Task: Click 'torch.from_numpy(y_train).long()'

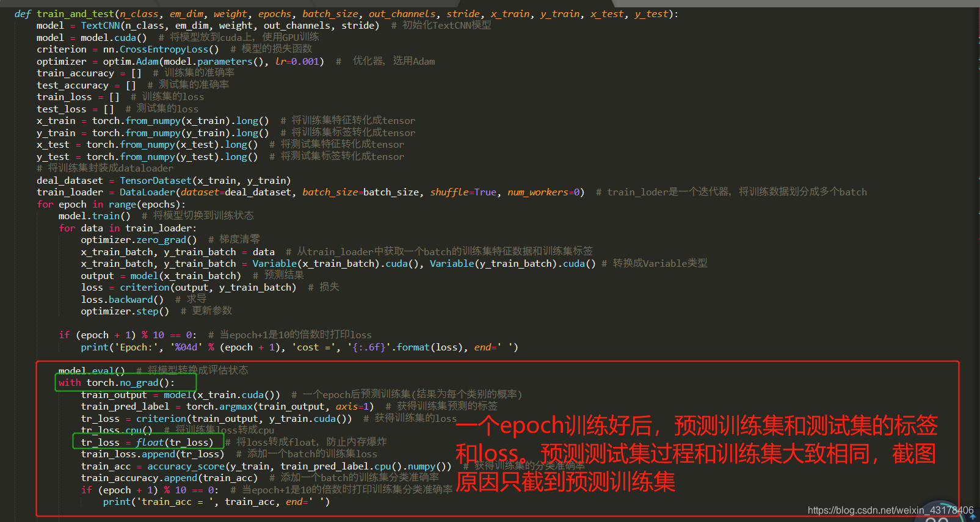Action: [x=180, y=133]
